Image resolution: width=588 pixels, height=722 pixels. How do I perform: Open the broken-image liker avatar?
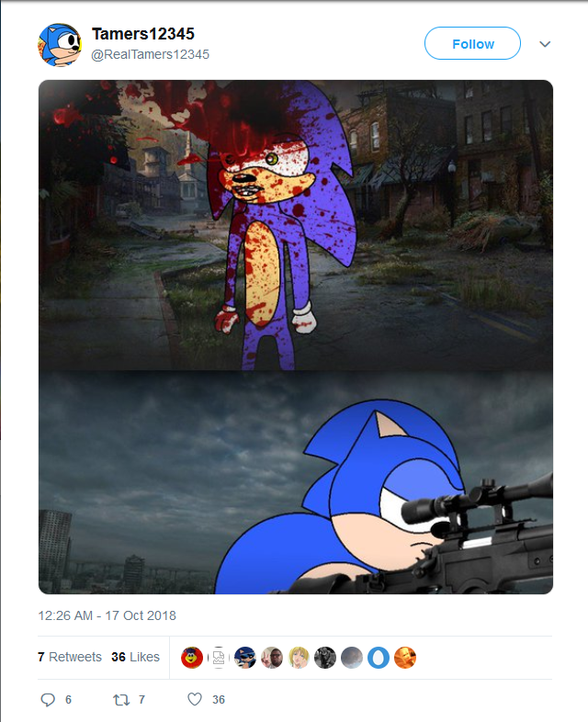pyautogui.click(x=219, y=657)
